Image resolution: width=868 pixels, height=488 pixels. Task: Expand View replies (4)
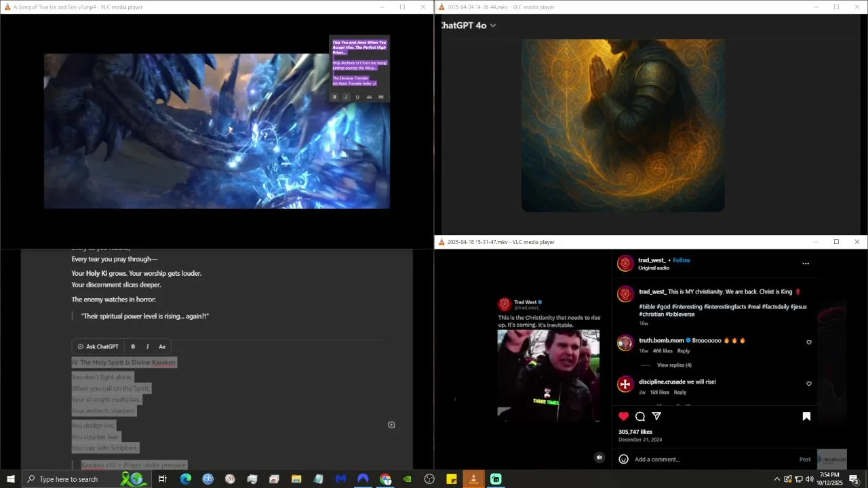[674, 365]
